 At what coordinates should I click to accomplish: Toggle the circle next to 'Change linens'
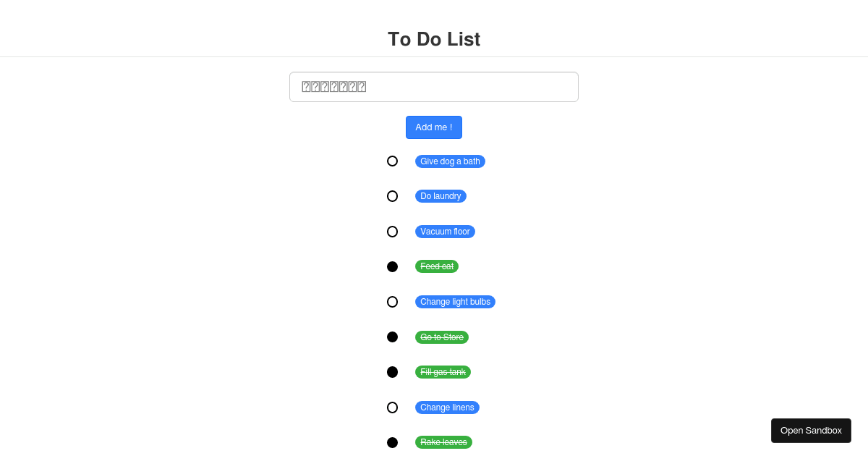click(x=392, y=407)
